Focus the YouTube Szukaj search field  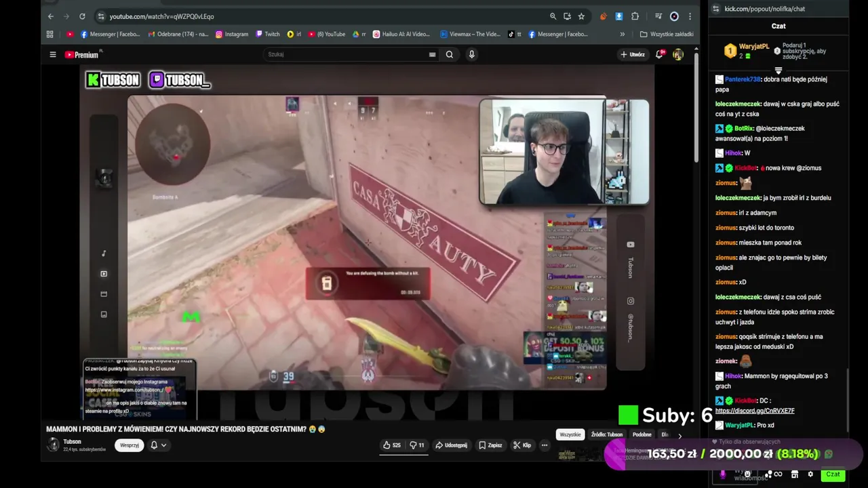coord(346,54)
